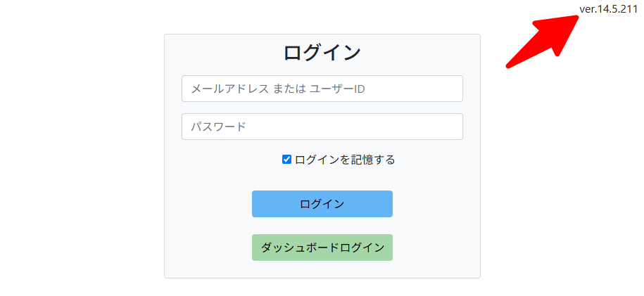
Task: Click the ログインを記憶する label text
Action: tap(345, 160)
